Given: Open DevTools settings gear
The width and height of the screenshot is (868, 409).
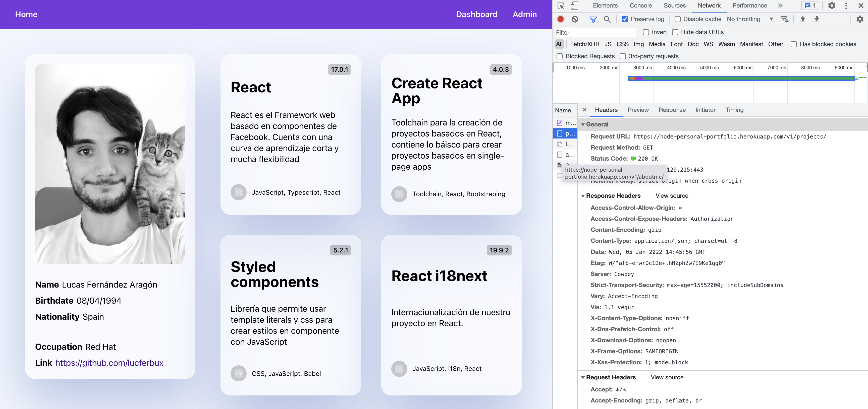Looking at the screenshot, I should (832, 6).
